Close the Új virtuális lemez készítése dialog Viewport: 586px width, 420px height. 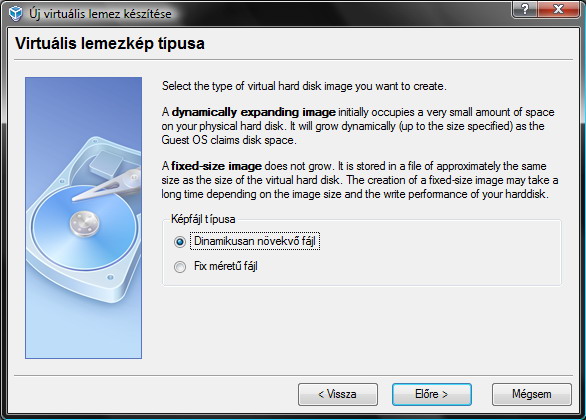pyautogui.click(x=558, y=8)
